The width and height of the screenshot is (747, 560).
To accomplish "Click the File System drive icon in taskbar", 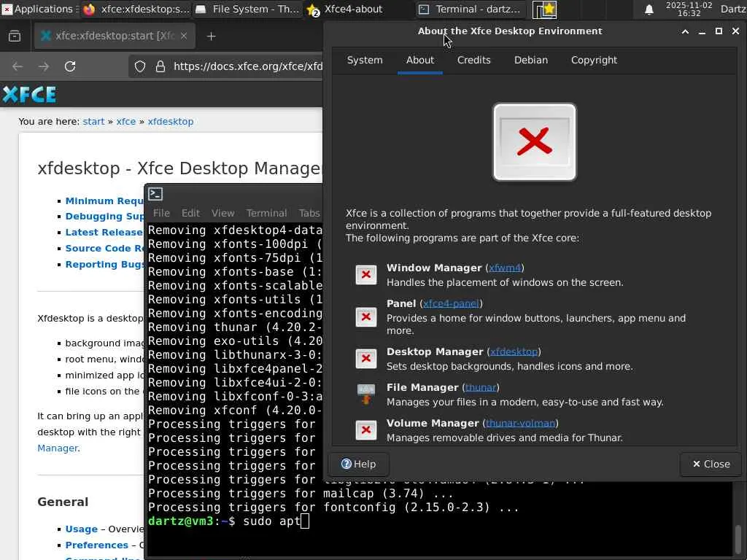I will tap(201, 9).
